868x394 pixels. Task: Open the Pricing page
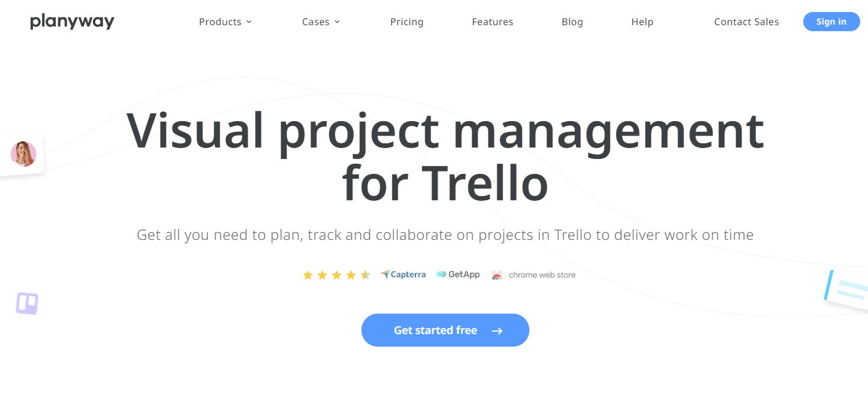coord(406,22)
